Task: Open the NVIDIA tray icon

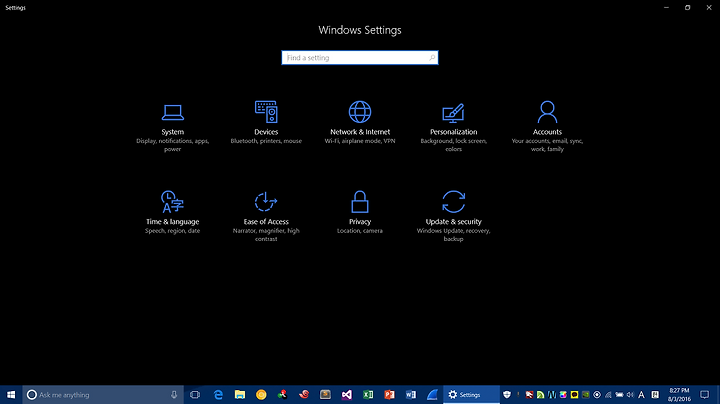Action: tap(586, 395)
